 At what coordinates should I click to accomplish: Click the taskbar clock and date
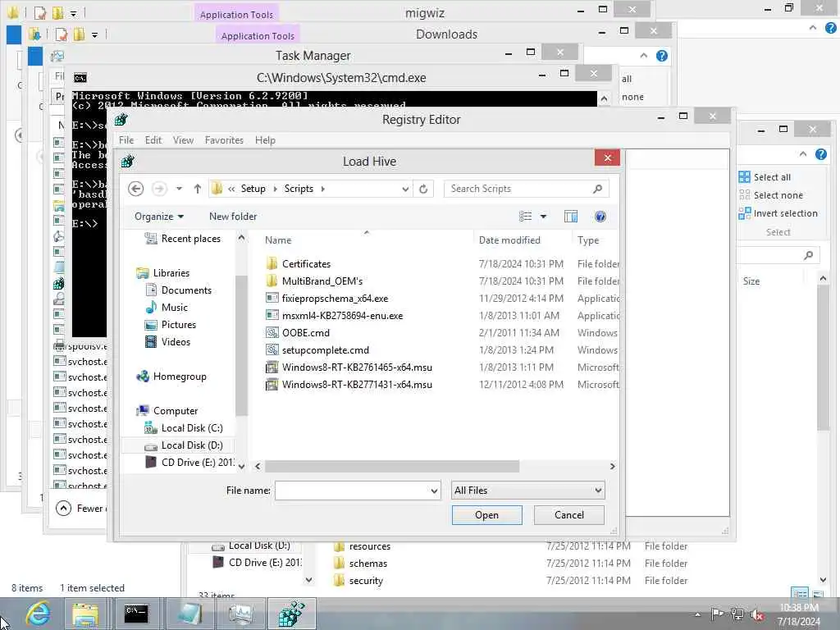pos(799,614)
